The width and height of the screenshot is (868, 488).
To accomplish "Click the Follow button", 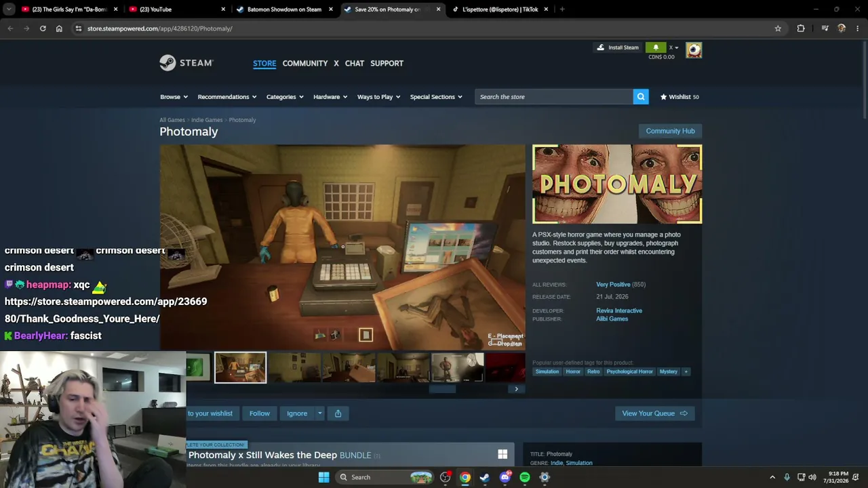I will coord(259,413).
